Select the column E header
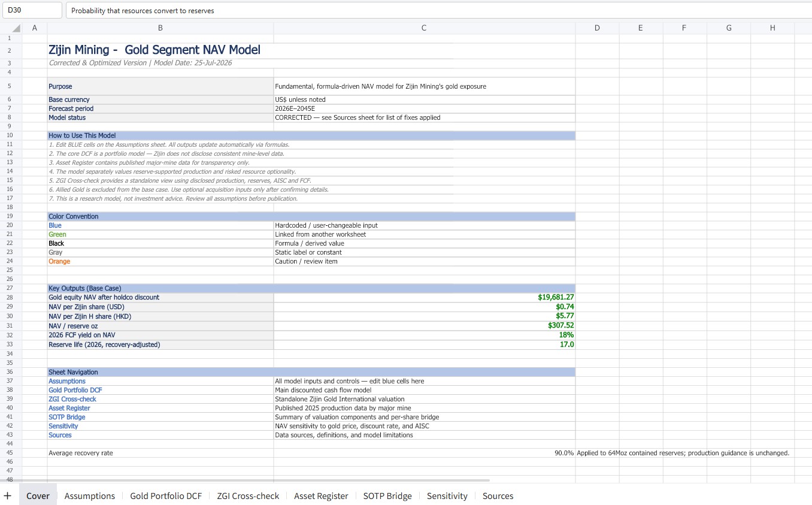This screenshot has height=505, width=812. 641,28
